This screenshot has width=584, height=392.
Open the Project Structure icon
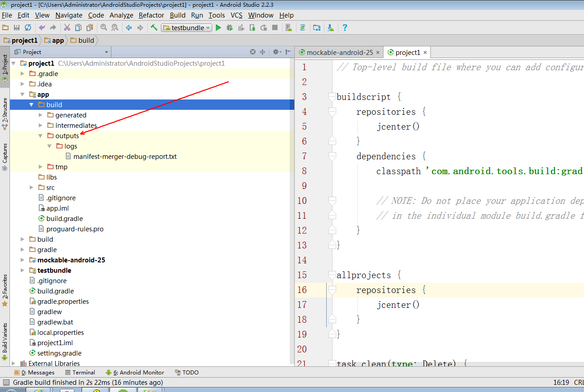coord(317,27)
